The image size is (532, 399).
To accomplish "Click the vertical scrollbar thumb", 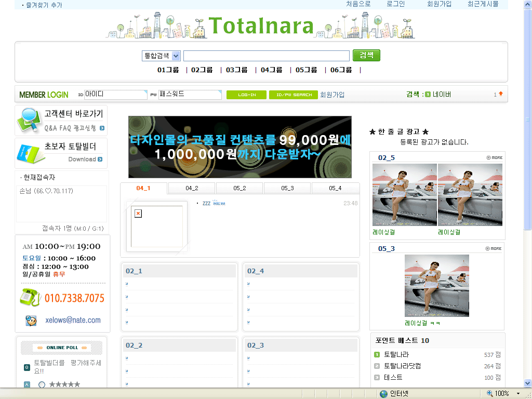I will click(528, 119).
